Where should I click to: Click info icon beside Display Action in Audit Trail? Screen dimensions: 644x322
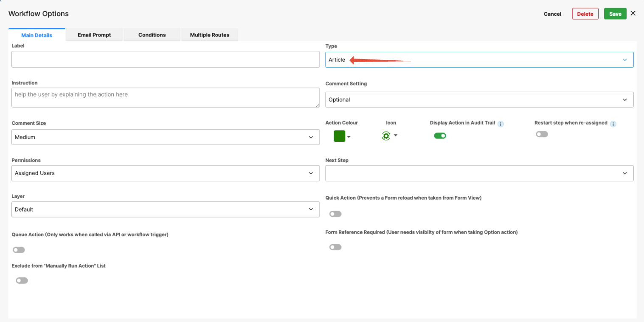tap(501, 124)
